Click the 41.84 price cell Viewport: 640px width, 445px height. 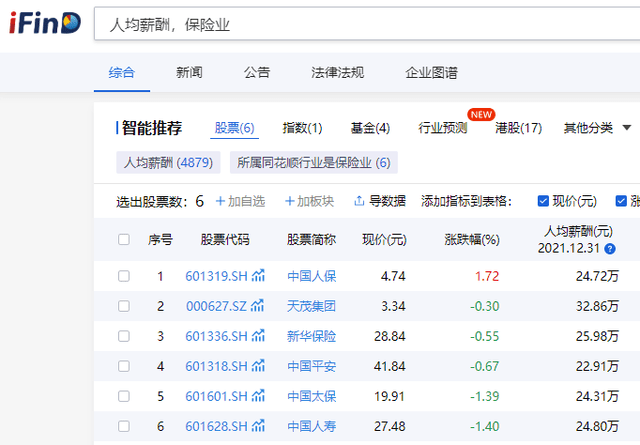click(390, 366)
